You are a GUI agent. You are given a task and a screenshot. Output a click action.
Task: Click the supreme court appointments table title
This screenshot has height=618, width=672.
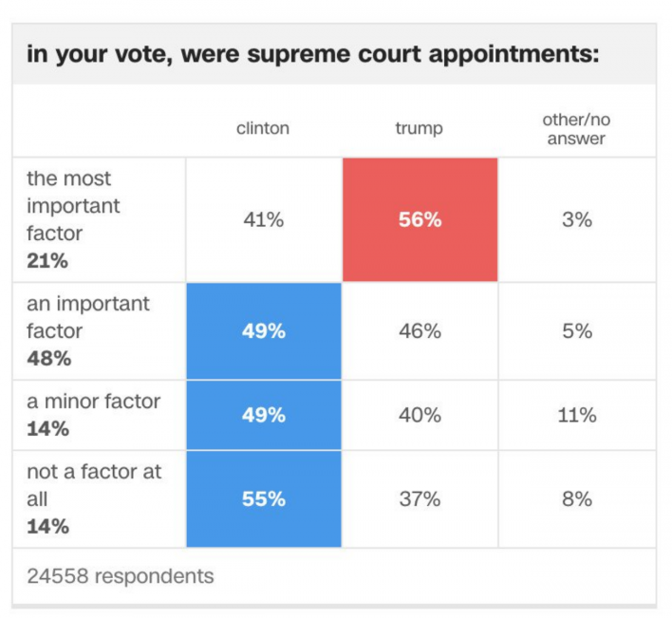313,53
